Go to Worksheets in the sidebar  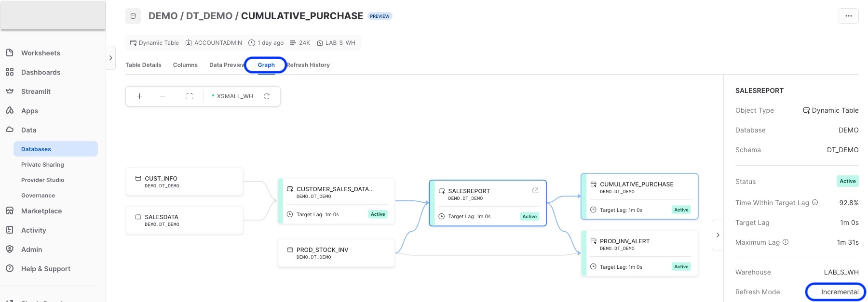41,53
